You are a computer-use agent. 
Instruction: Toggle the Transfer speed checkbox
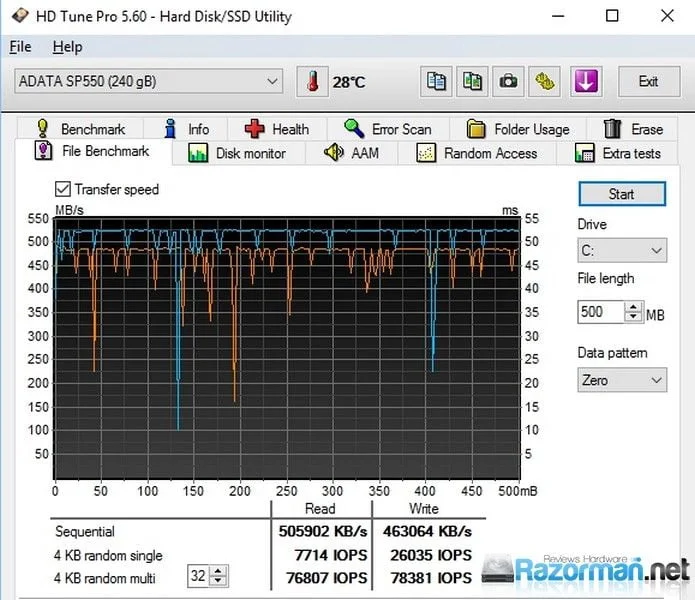(x=62, y=189)
